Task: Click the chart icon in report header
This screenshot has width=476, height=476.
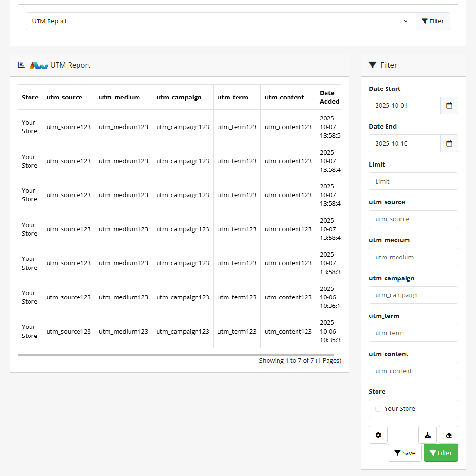Action: 21,65
